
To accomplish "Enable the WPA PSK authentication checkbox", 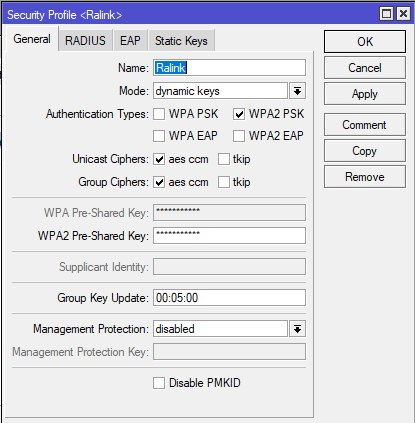I will [x=159, y=114].
